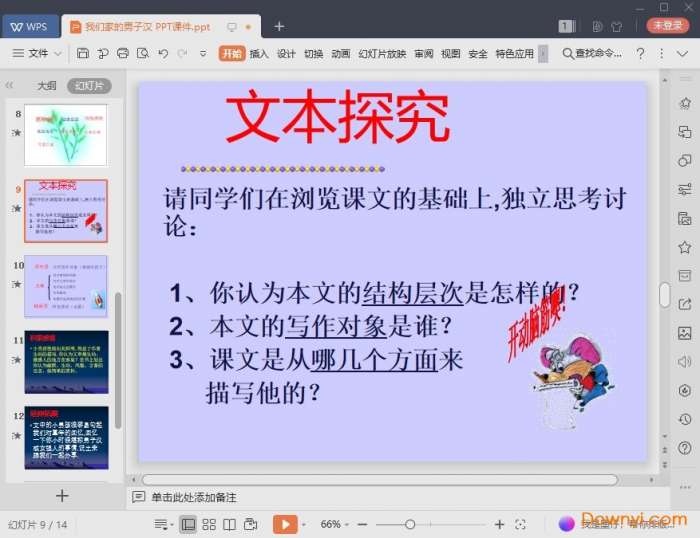Collapse the ribbon with the chevron
The width and height of the screenshot is (700, 538).
tap(682, 54)
